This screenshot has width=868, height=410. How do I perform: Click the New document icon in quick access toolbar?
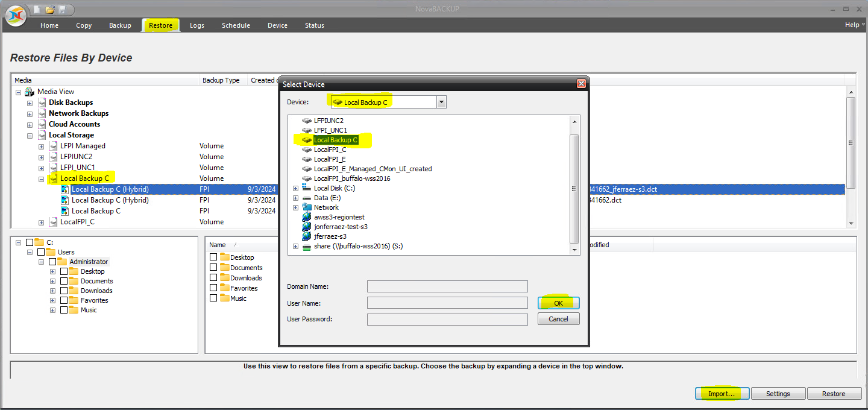tap(37, 10)
